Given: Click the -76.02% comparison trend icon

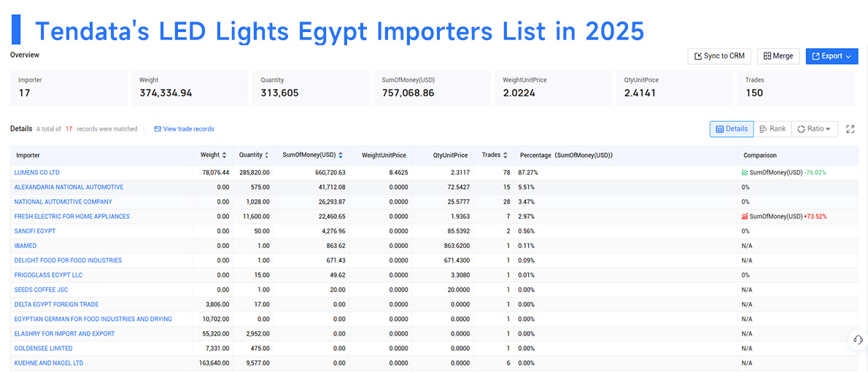Looking at the screenshot, I should 745,173.
